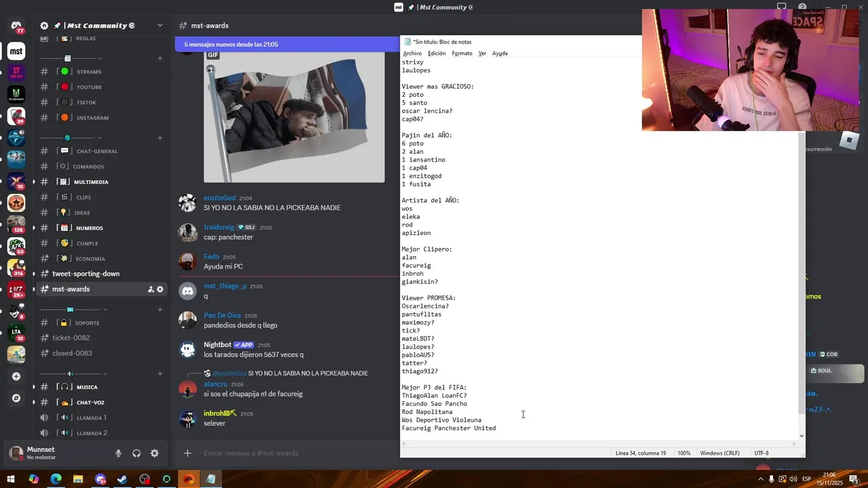Open traidoreig's user profile
The image size is (868, 488).
click(219, 227)
